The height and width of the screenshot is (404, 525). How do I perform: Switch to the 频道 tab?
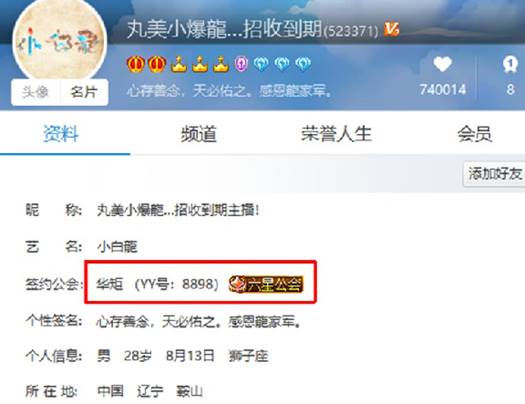(199, 134)
